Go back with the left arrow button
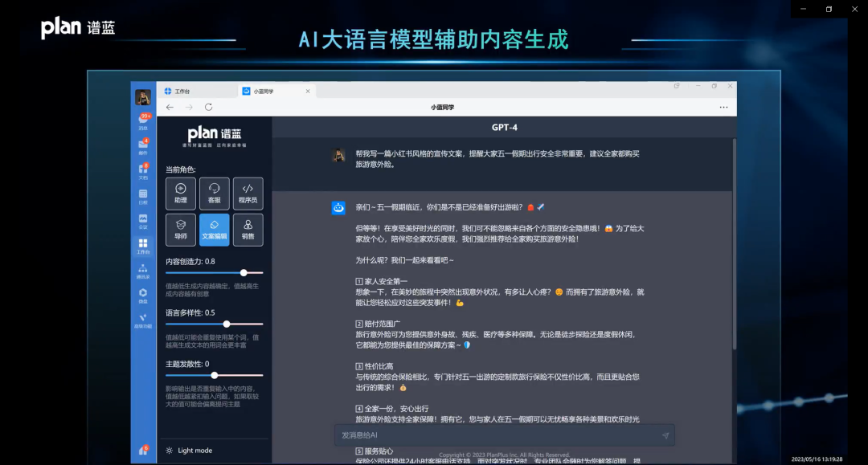The height and width of the screenshot is (465, 868). [170, 108]
